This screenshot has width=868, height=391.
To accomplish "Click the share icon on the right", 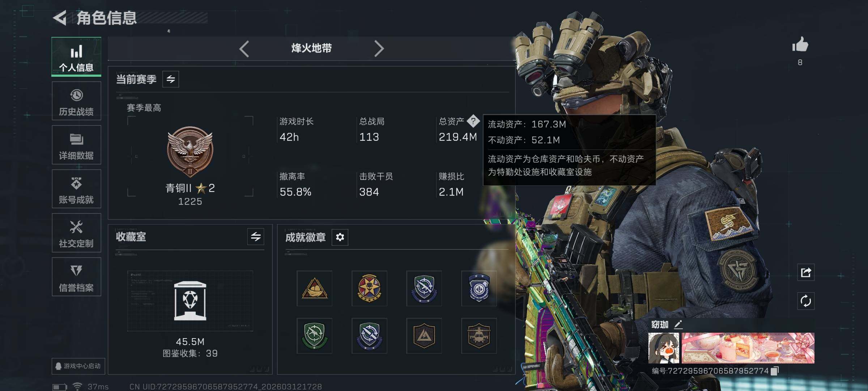I will (806, 272).
